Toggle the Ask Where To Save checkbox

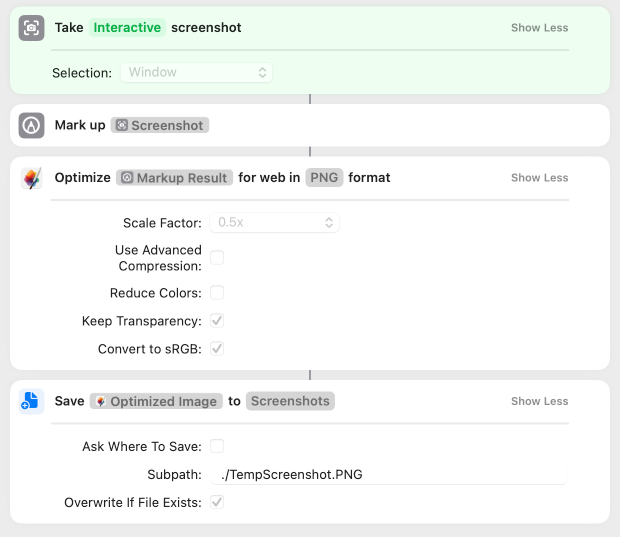tap(217, 446)
